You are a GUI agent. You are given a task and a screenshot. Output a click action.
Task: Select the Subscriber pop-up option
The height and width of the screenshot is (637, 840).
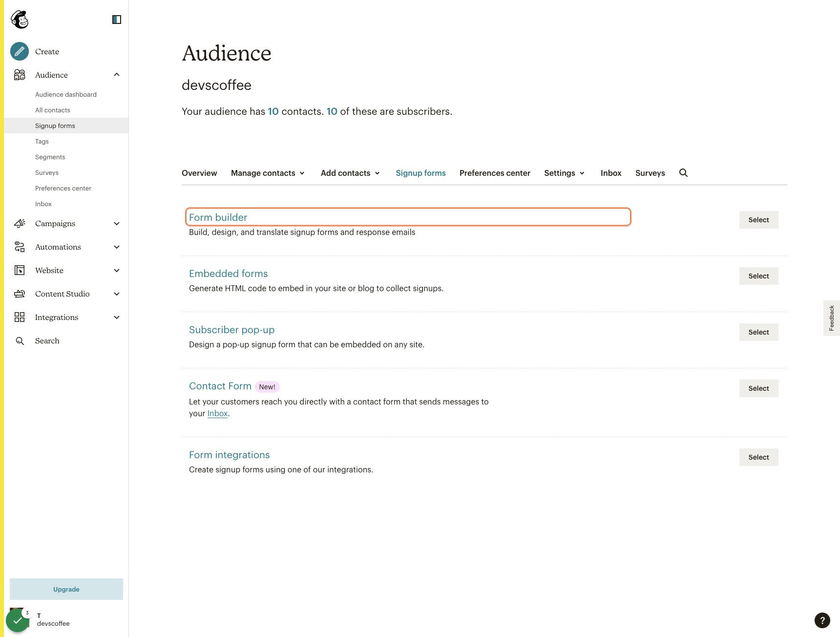coord(758,332)
